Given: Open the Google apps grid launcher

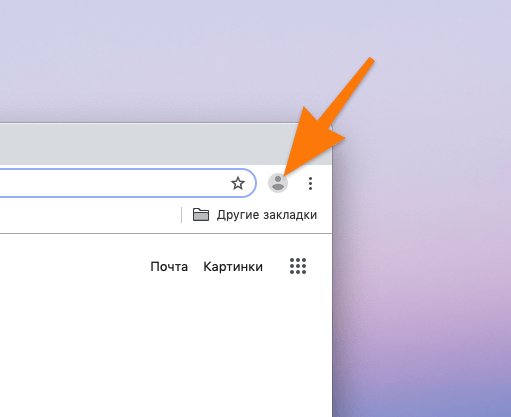Looking at the screenshot, I should tap(298, 266).
